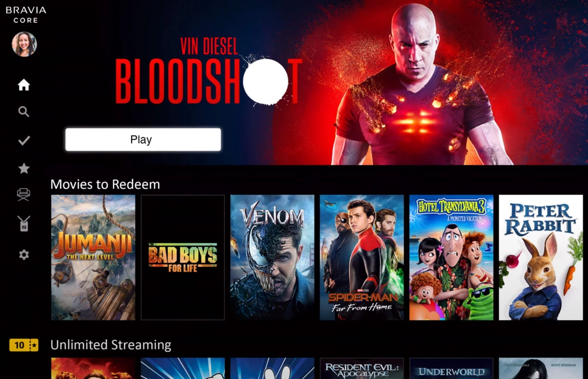The height and width of the screenshot is (379, 588).
Task: Select Bad Boys for Life poster
Action: coord(183,257)
